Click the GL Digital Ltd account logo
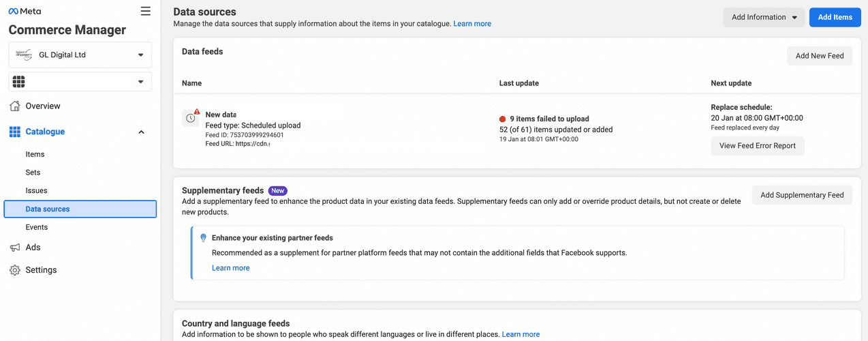 [24, 55]
